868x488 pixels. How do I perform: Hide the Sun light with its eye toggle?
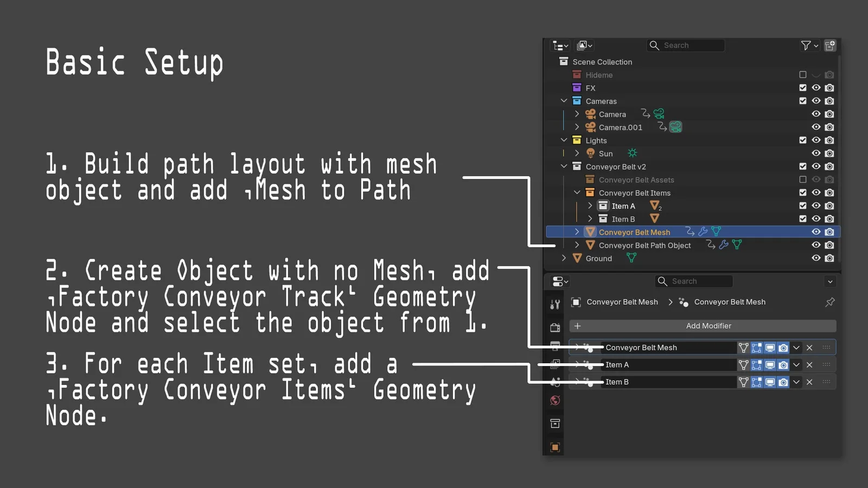point(816,153)
